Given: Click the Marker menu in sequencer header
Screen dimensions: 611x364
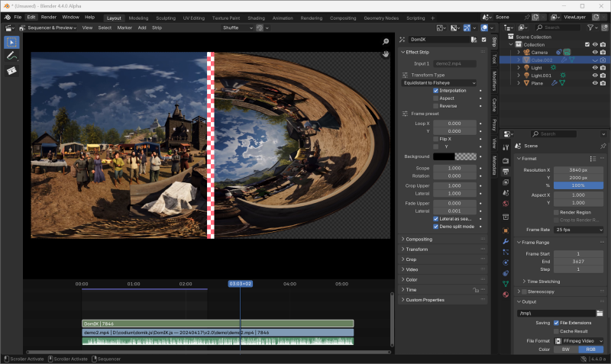Looking at the screenshot, I should (124, 27).
